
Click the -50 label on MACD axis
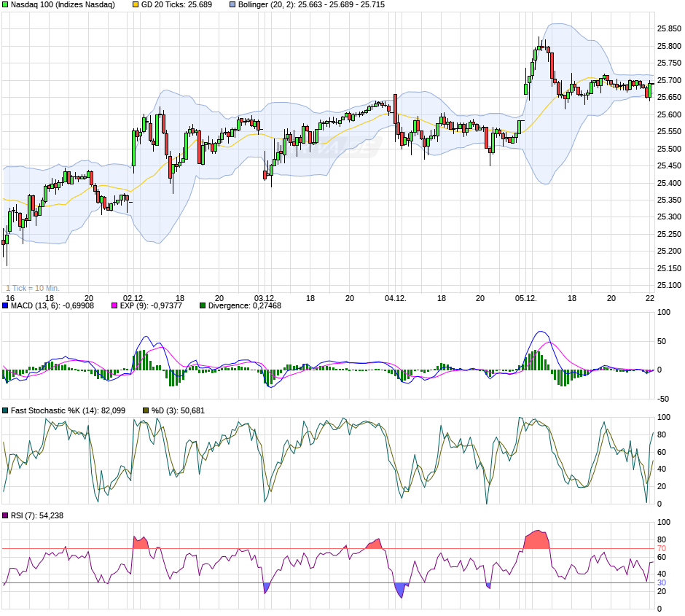pyautogui.click(x=662, y=399)
